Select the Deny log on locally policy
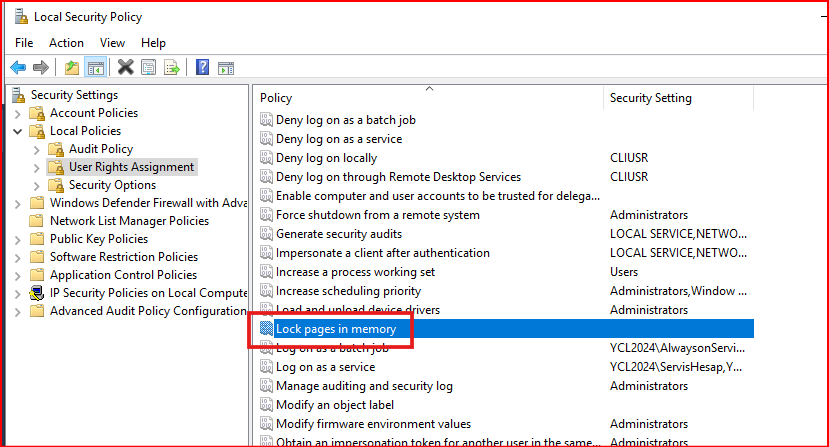The image size is (829, 447). [326, 158]
